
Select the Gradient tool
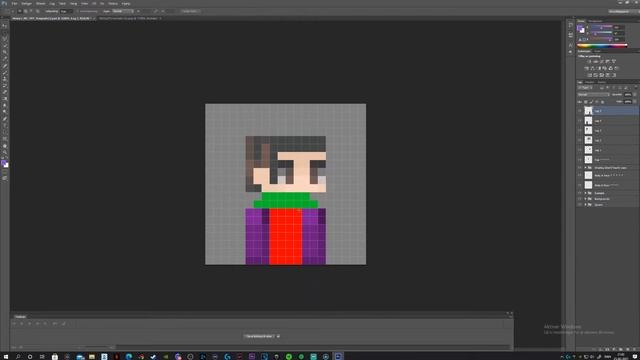5,99
